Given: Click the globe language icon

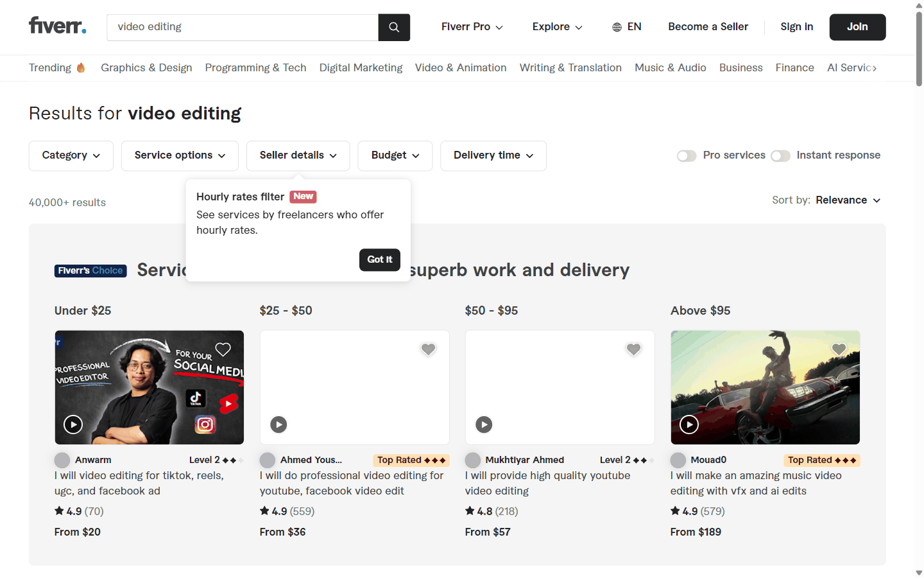Looking at the screenshot, I should click(617, 27).
